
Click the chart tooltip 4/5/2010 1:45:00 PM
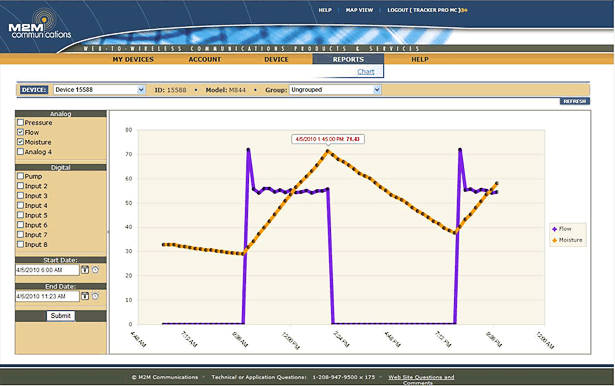(328, 139)
